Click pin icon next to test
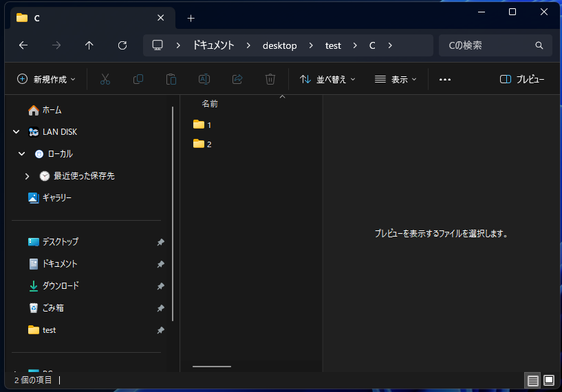Screen dimensions: 562x392 point(160,330)
